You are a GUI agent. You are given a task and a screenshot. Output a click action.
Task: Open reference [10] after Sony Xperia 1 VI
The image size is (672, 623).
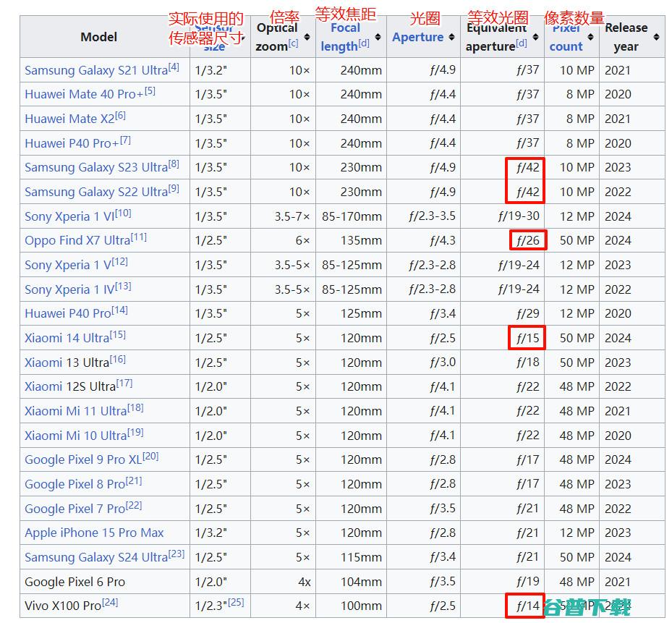(x=123, y=213)
